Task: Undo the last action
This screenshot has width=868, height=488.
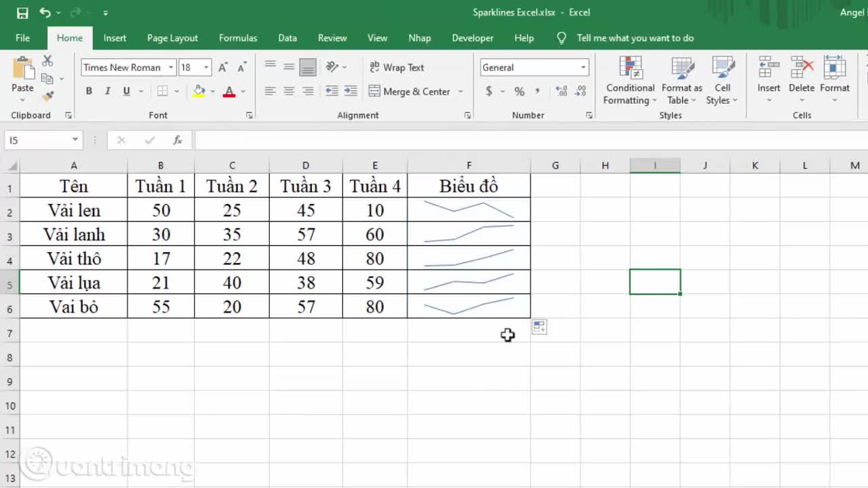Action: point(45,13)
